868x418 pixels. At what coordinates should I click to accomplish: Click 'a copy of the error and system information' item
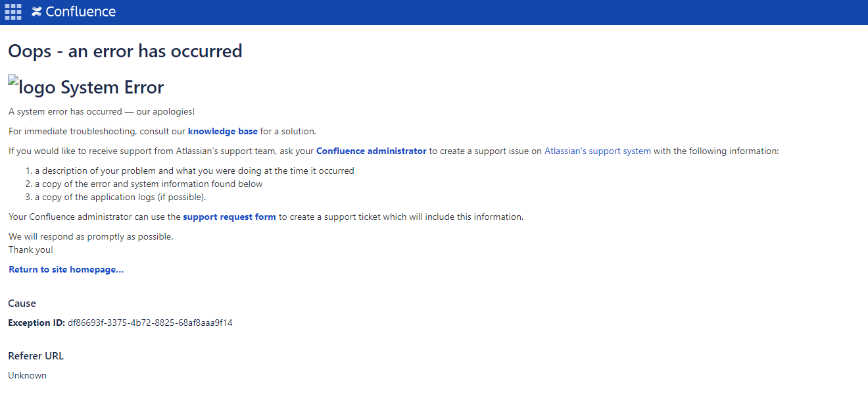(x=149, y=184)
